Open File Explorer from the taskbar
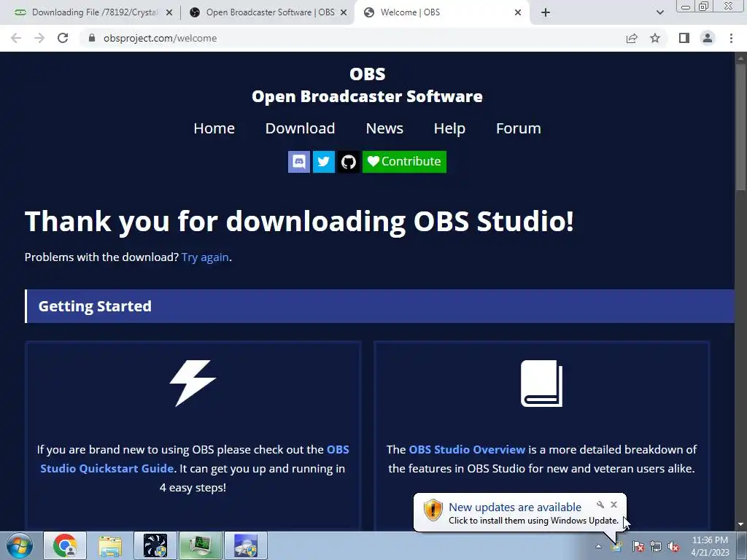747x560 pixels. click(x=110, y=545)
